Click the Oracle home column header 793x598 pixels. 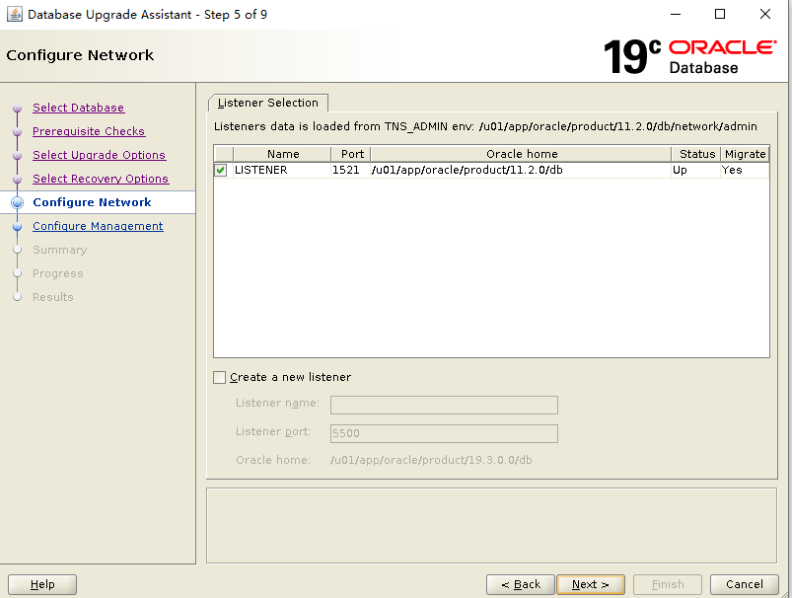pyautogui.click(x=521, y=154)
